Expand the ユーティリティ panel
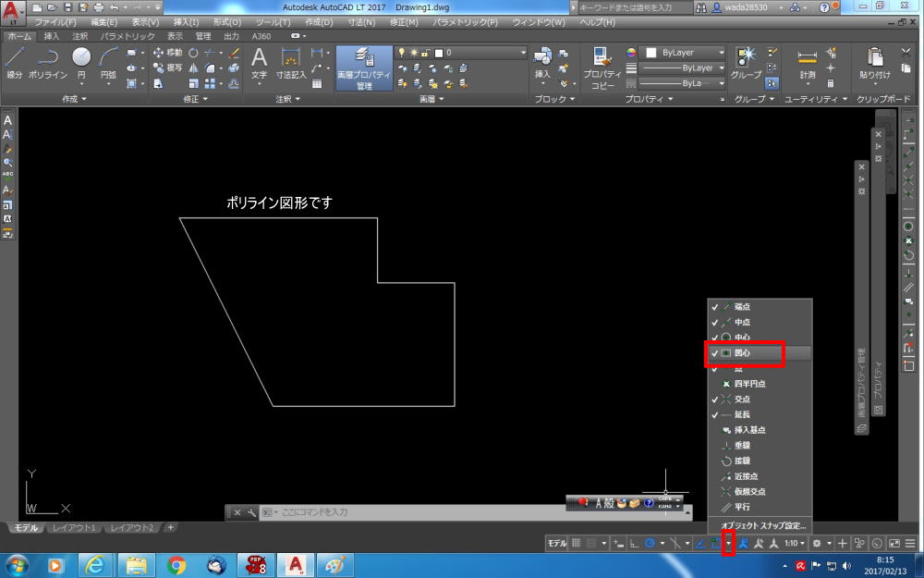 pyautogui.click(x=816, y=99)
